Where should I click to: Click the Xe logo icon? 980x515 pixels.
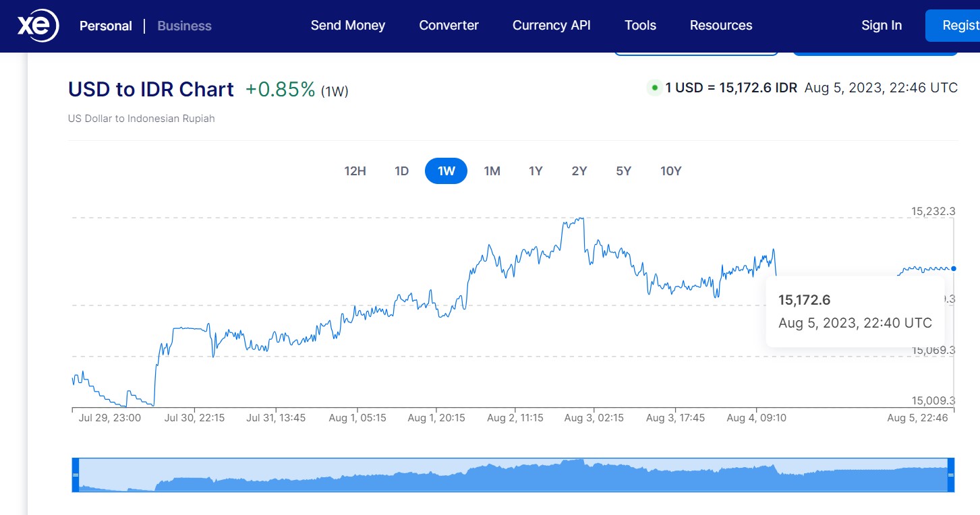pos(38,26)
